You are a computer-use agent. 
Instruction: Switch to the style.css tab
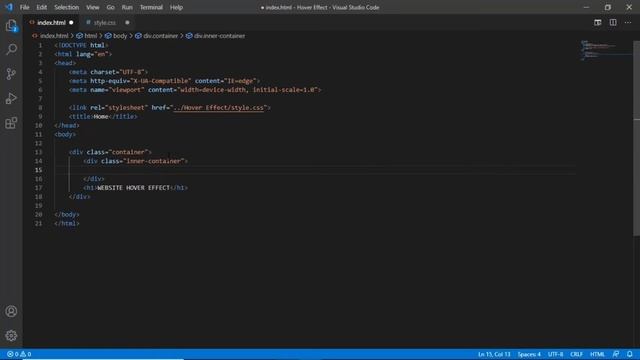104,22
